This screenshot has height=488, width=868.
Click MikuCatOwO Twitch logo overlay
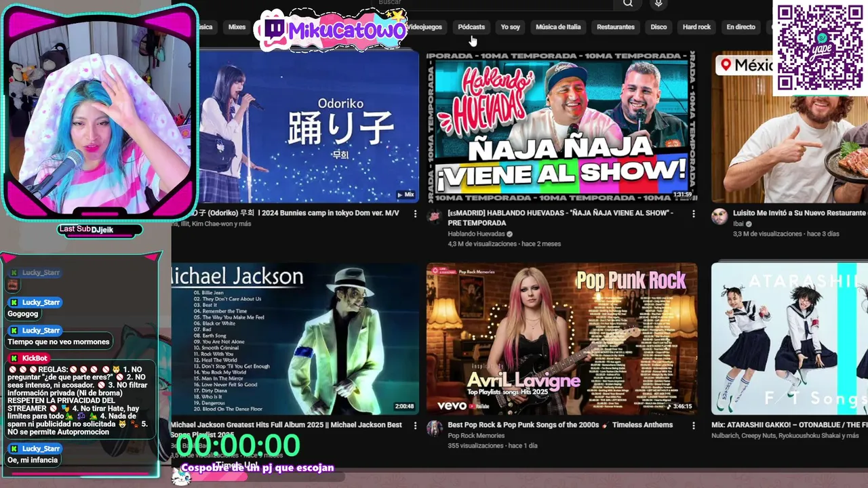tap(330, 30)
